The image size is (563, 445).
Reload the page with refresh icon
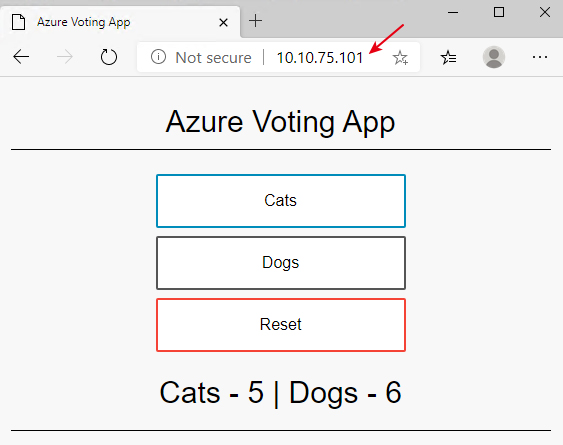pos(108,57)
